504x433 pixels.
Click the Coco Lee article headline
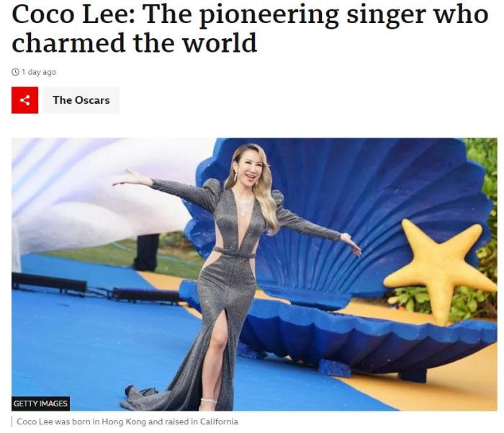[x=250, y=27]
